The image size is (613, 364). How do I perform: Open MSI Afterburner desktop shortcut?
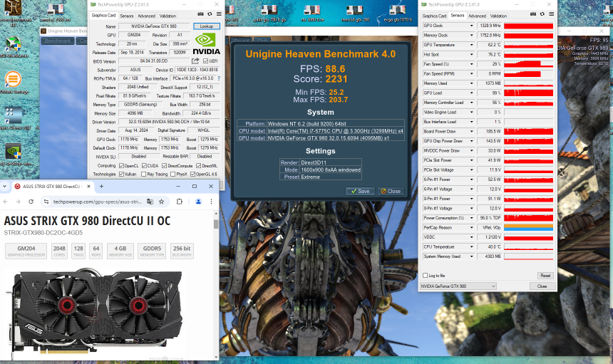[14, 47]
